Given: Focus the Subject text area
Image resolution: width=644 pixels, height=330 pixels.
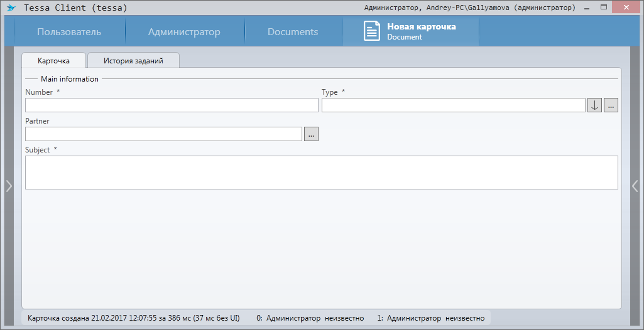Looking at the screenshot, I should point(321,173).
